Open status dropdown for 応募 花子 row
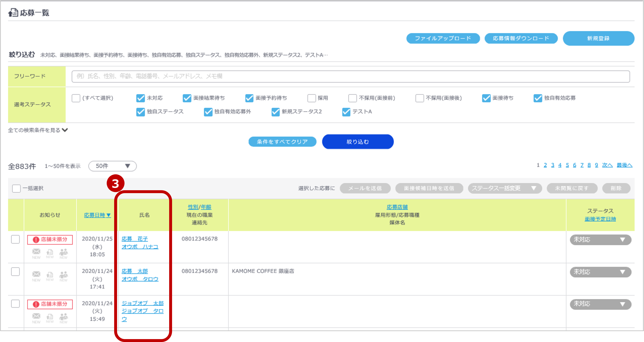The image size is (644, 342). click(601, 239)
